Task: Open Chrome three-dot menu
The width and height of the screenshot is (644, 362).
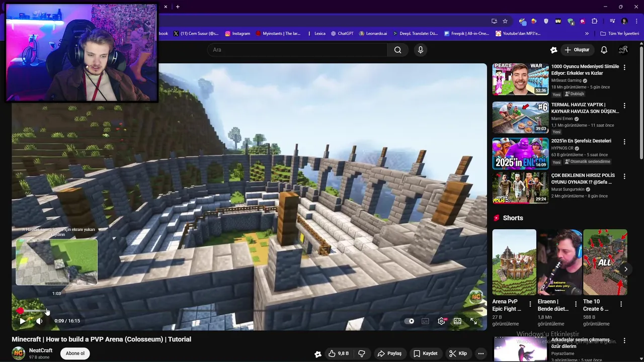Action: [635, 21]
